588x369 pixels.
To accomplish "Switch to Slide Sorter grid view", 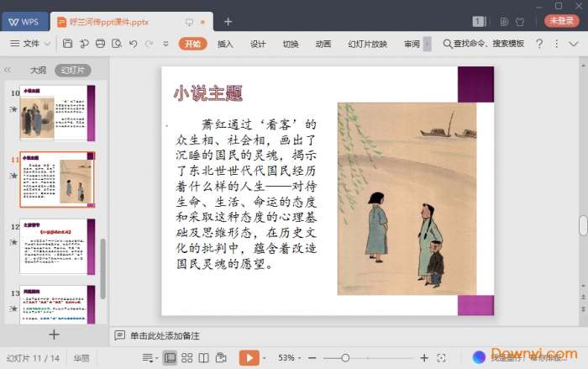I will [x=186, y=358].
